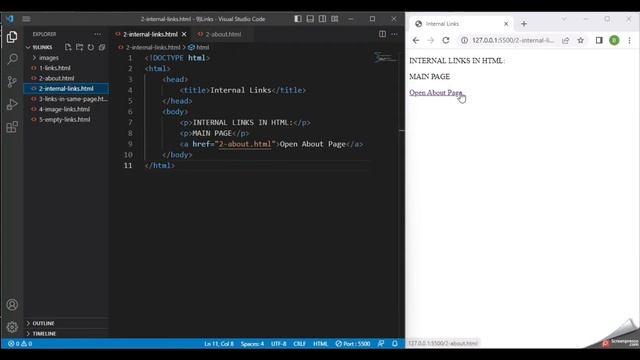The width and height of the screenshot is (640, 360).
Task: Click Ln 11, Col 8 status entry
Action: point(219,344)
